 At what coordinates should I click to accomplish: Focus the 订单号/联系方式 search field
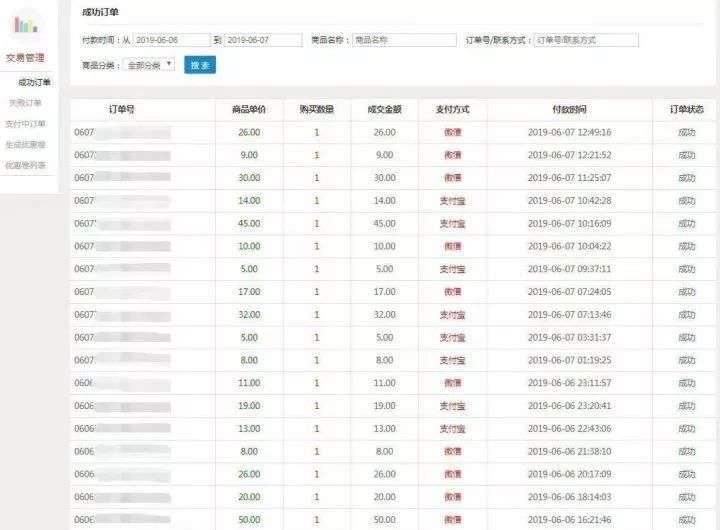[586, 40]
